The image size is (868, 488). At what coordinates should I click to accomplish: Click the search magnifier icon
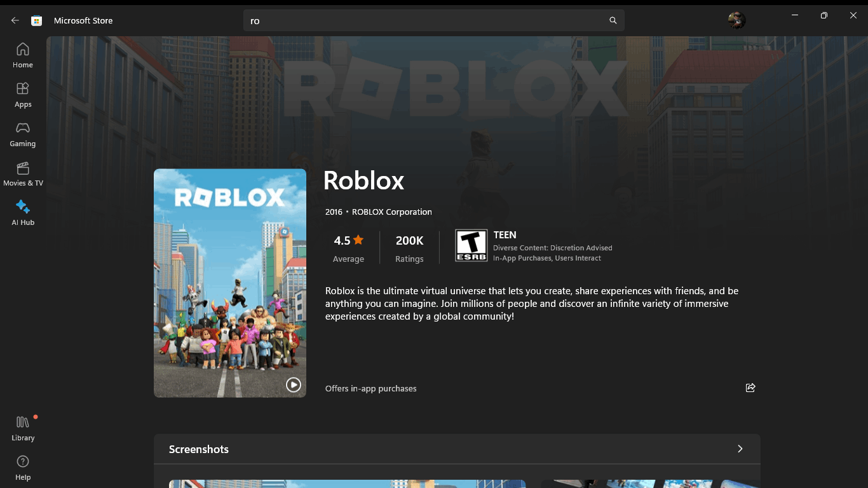(x=613, y=20)
